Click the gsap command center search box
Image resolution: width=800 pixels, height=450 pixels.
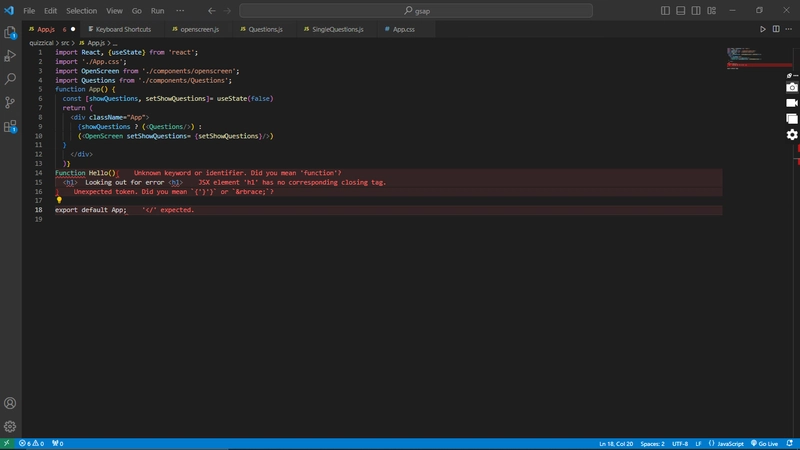click(x=416, y=11)
